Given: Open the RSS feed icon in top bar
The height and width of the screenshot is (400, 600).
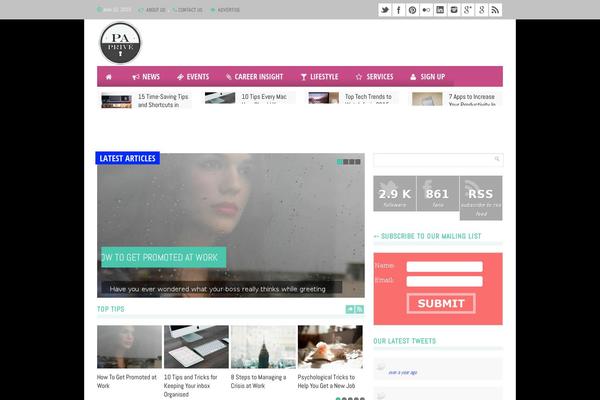Looking at the screenshot, I should [495, 10].
